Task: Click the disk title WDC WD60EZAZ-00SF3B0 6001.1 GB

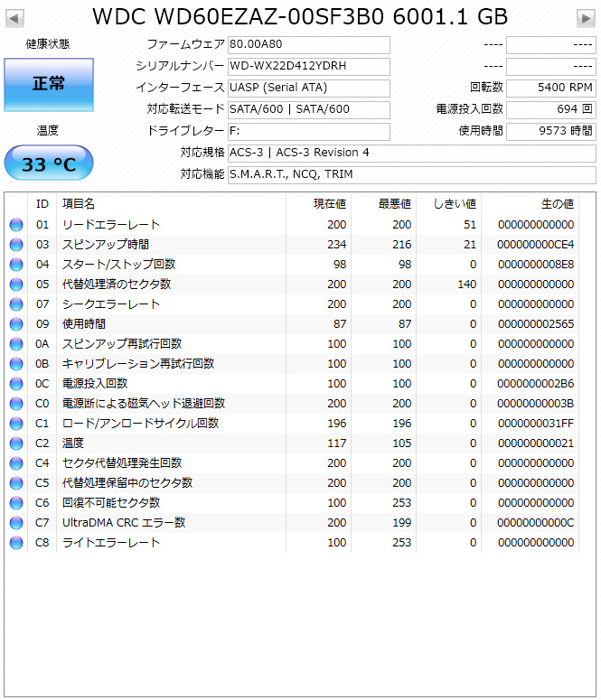Action: point(300,17)
